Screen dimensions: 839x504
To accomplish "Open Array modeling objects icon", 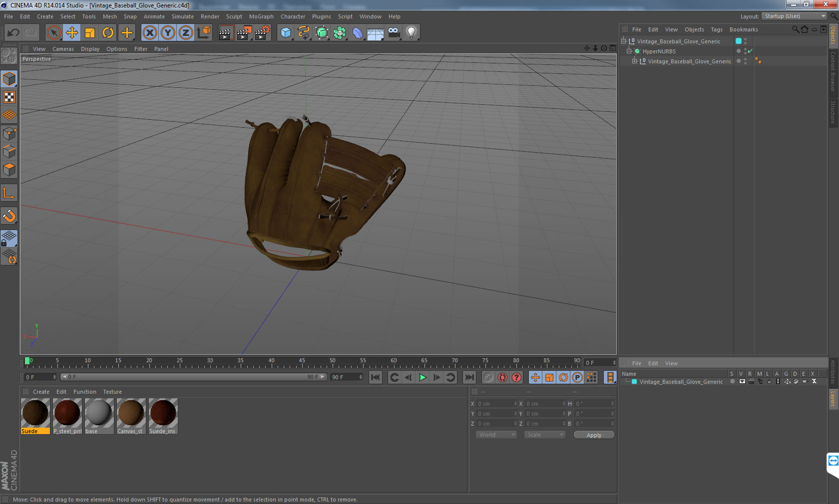I will tap(340, 33).
